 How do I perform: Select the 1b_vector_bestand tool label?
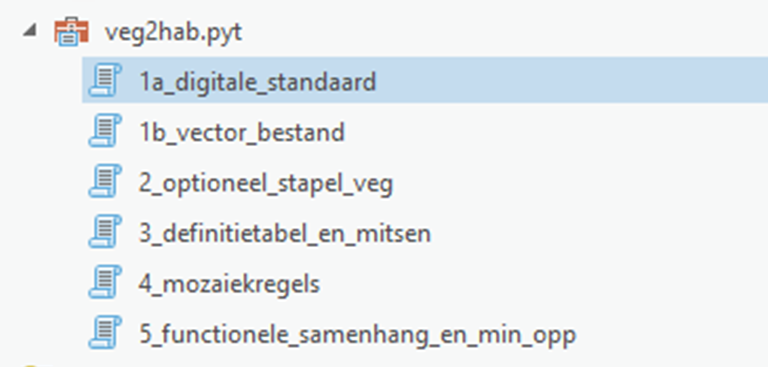click(x=242, y=132)
